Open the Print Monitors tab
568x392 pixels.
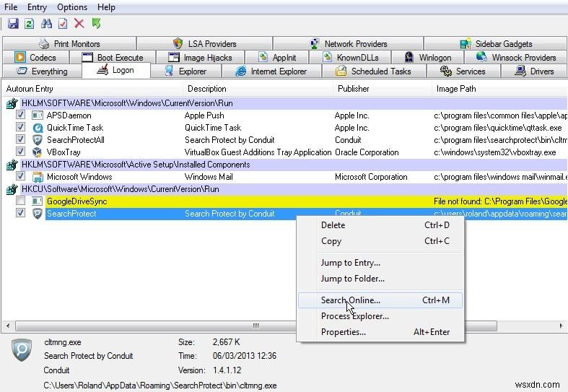[69, 44]
